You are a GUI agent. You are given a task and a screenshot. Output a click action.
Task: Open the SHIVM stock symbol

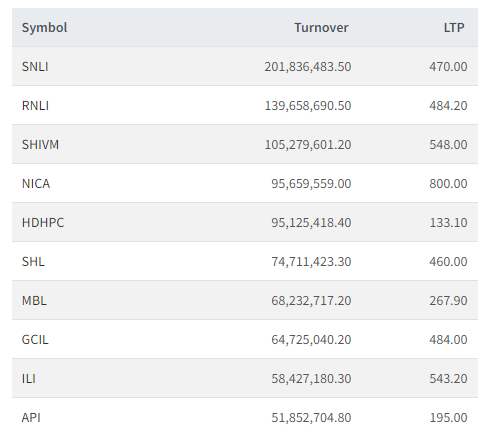pyautogui.click(x=40, y=145)
